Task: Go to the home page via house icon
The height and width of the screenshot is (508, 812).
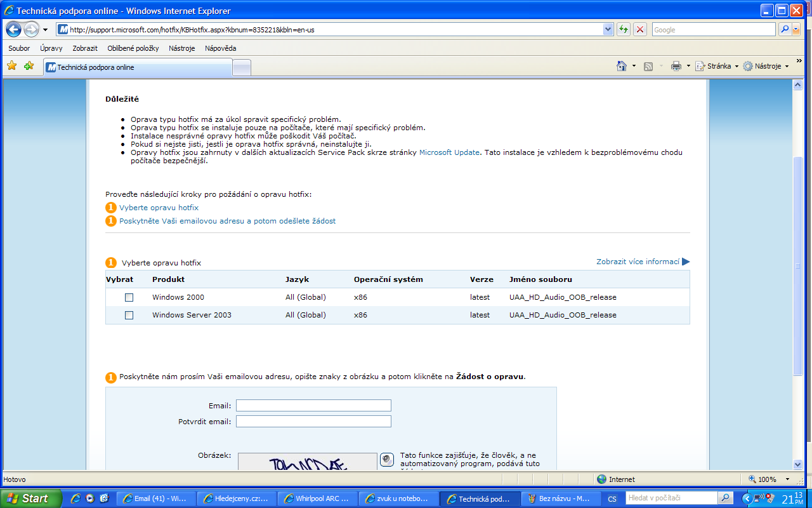Action: (622, 66)
